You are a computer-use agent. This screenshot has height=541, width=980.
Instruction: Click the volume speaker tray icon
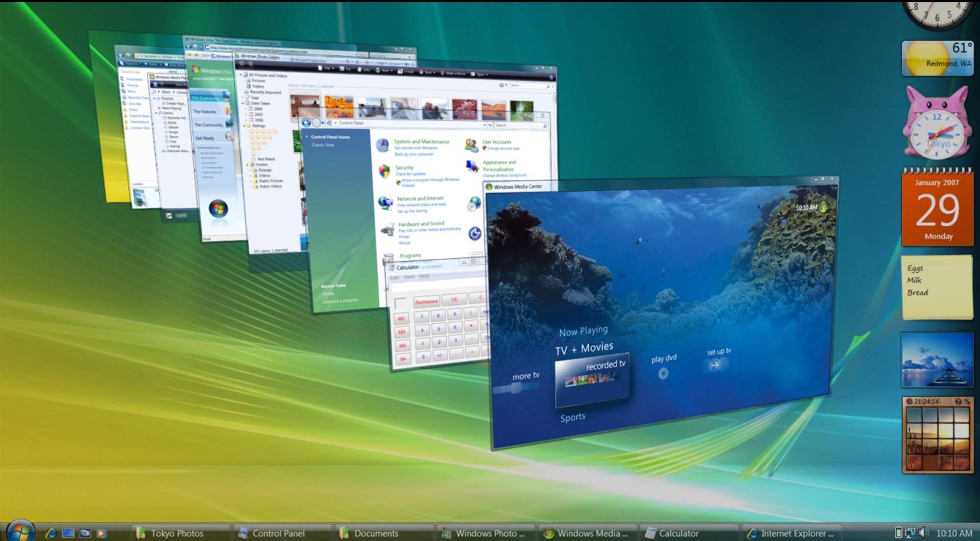click(x=923, y=533)
